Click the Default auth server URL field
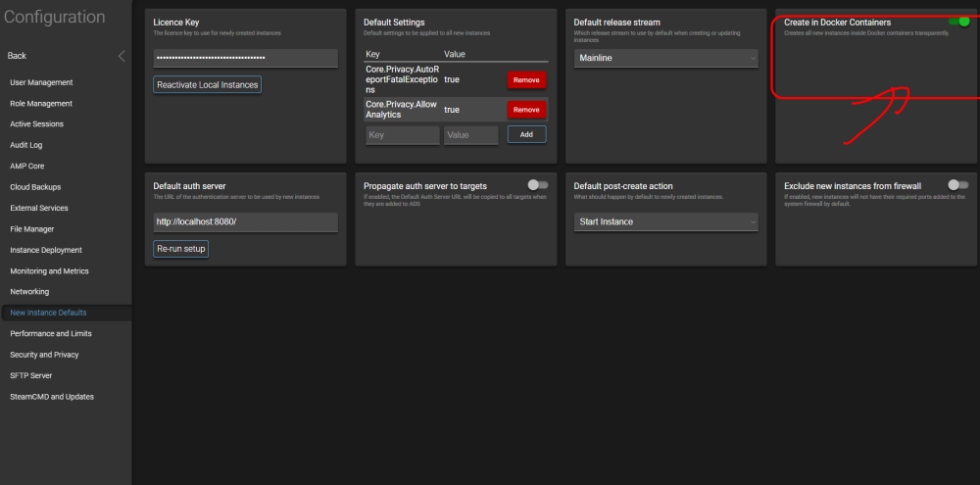Screen dimensions: 980x485 pos(246,221)
